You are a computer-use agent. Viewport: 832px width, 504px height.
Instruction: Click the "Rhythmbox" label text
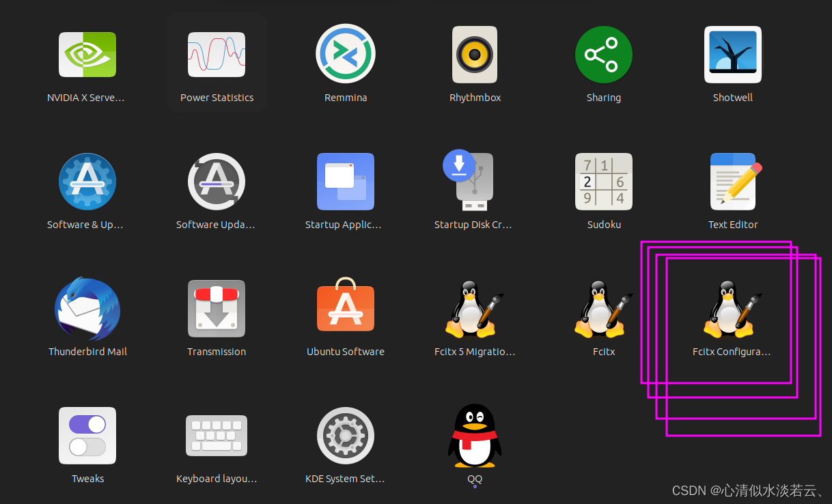[475, 98]
